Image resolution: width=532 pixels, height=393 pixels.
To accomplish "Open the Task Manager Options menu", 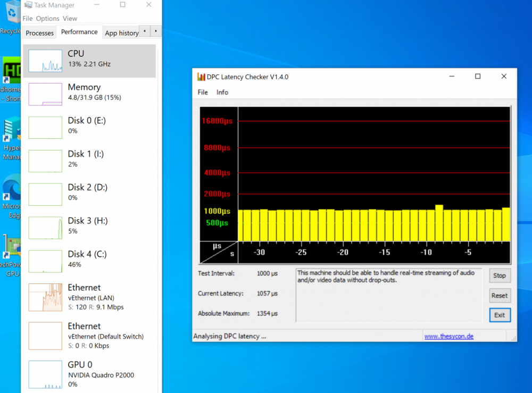I will 48,19.
